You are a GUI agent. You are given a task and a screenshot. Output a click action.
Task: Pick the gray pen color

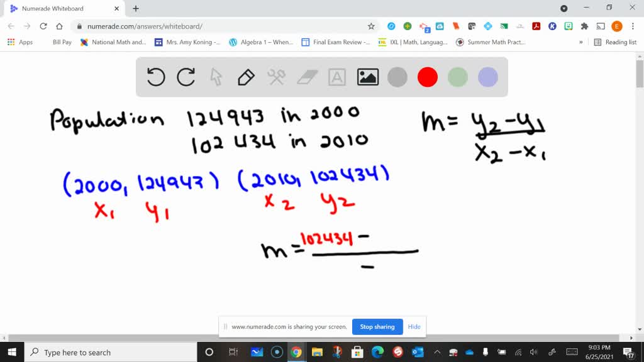[397, 77]
